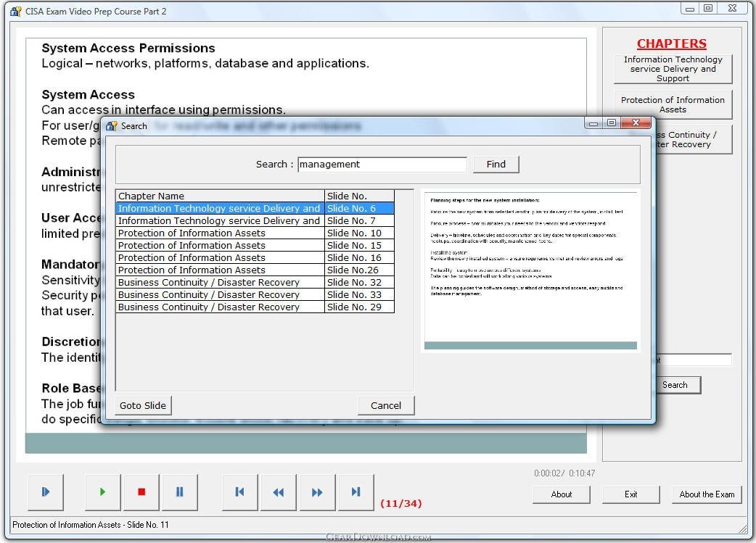
Task: Stop playback with red square button
Action: 141,492
